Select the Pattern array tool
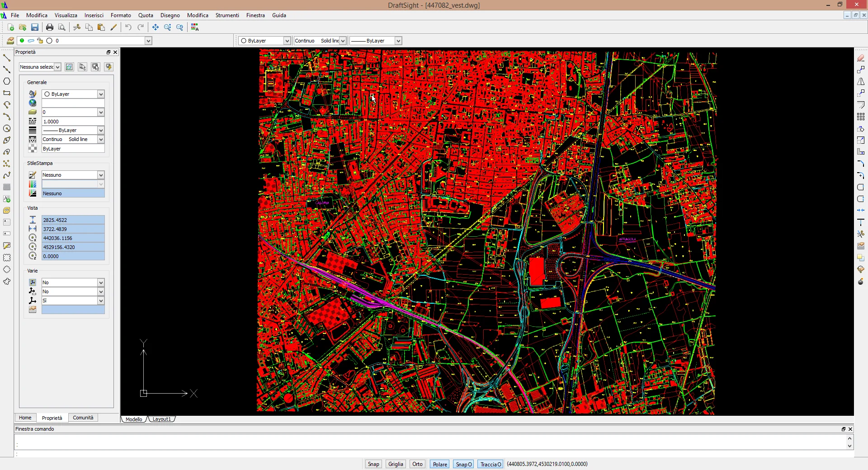The image size is (868, 470). [861, 117]
